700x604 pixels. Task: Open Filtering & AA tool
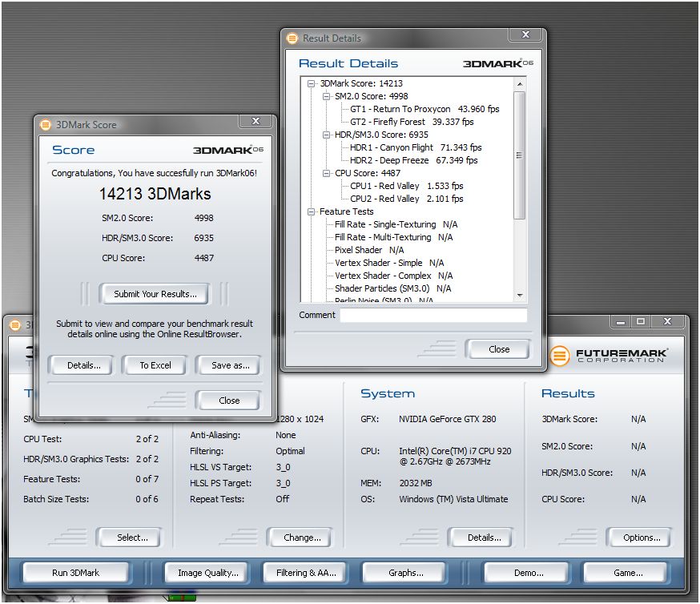click(x=306, y=573)
